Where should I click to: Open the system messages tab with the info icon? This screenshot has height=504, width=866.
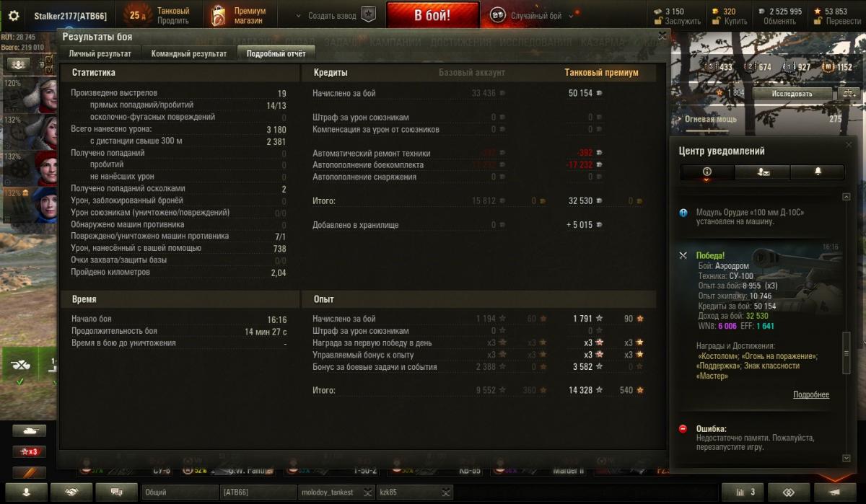point(707,172)
